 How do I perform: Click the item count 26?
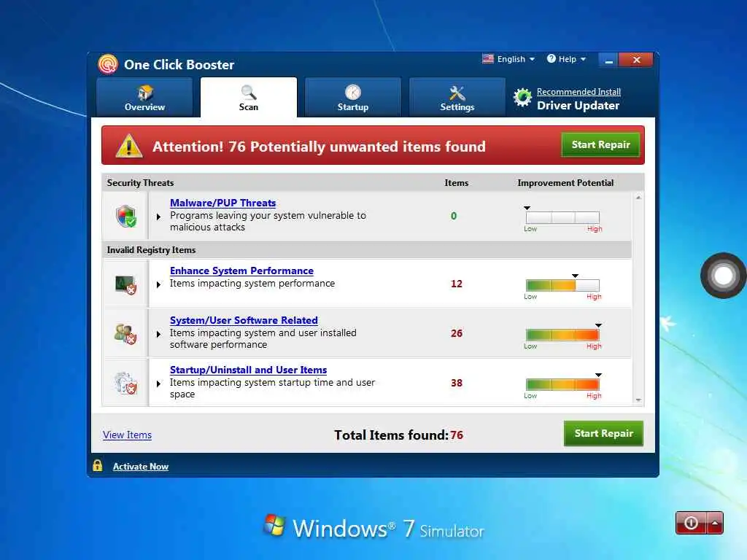coord(457,333)
